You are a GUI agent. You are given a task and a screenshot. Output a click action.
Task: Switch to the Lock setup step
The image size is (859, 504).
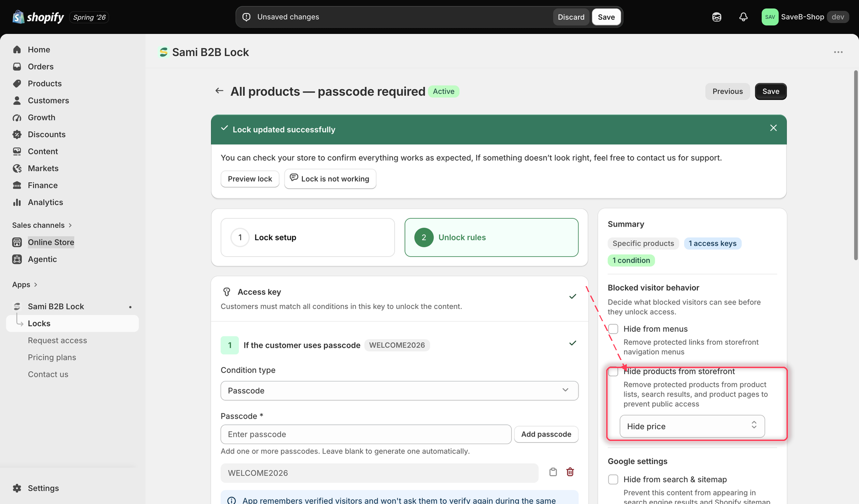(x=308, y=237)
